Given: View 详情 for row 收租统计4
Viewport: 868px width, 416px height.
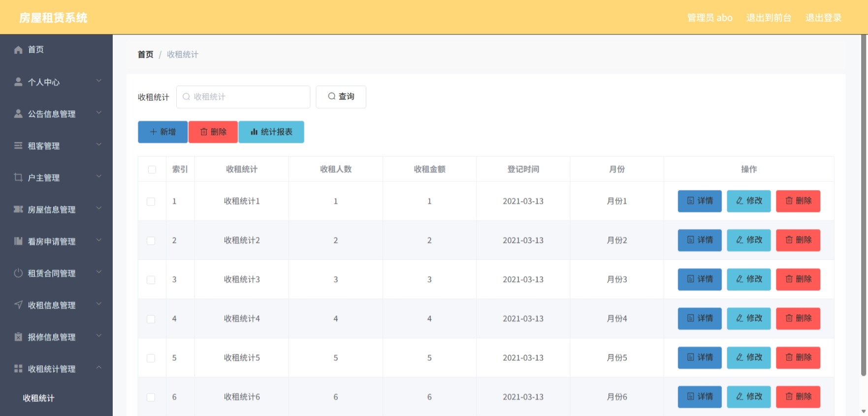Looking at the screenshot, I should click(x=700, y=318).
